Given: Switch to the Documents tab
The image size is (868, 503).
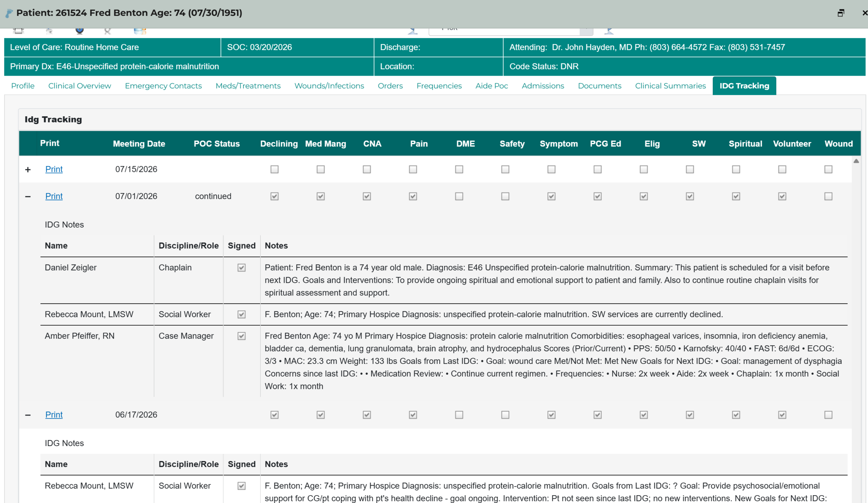Looking at the screenshot, I should [599, 86].
